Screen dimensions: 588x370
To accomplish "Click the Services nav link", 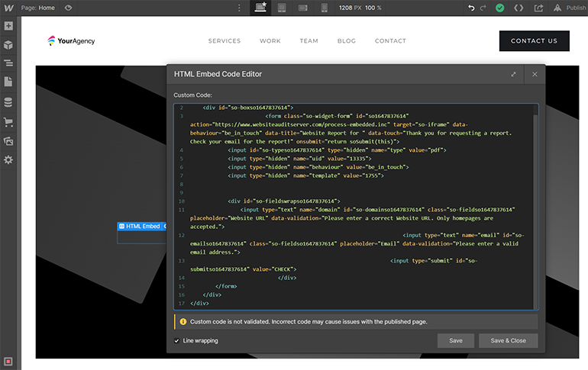I will [x=225, y=41].
